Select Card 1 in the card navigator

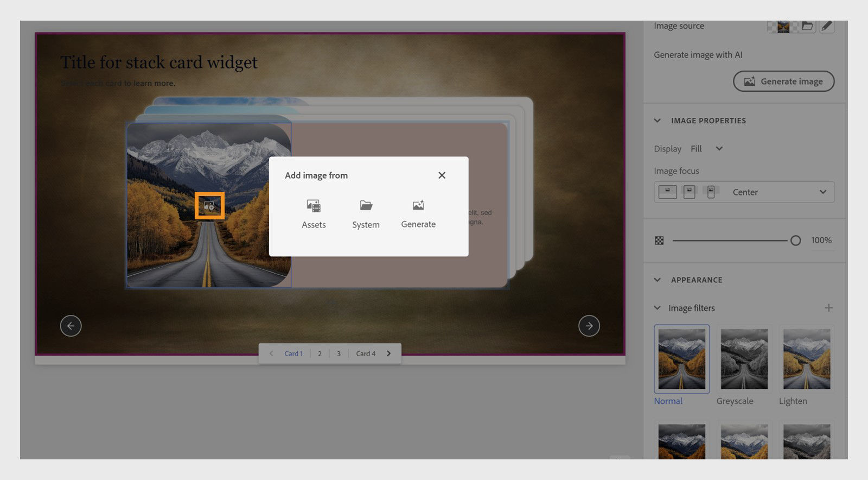[x=293, y=353]
